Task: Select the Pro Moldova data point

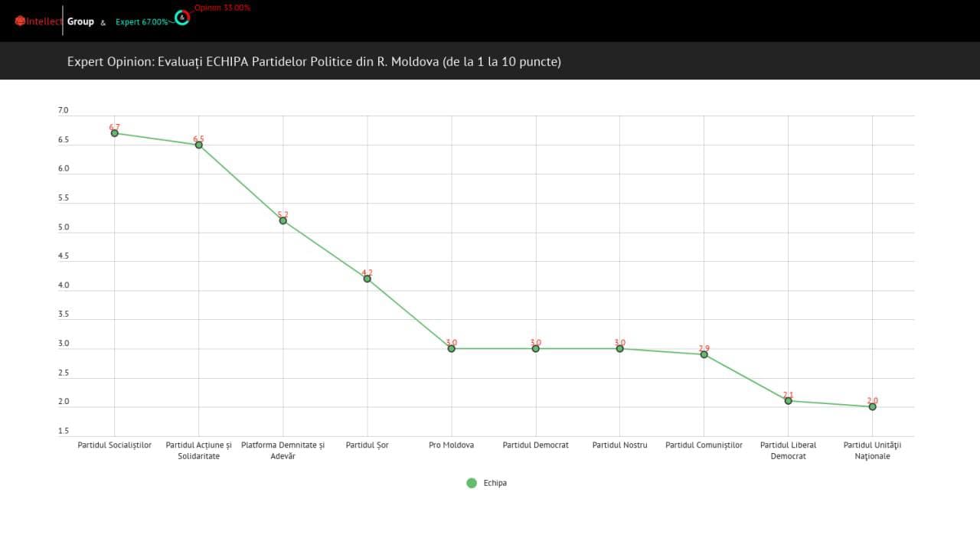Action: click(452, 348)
